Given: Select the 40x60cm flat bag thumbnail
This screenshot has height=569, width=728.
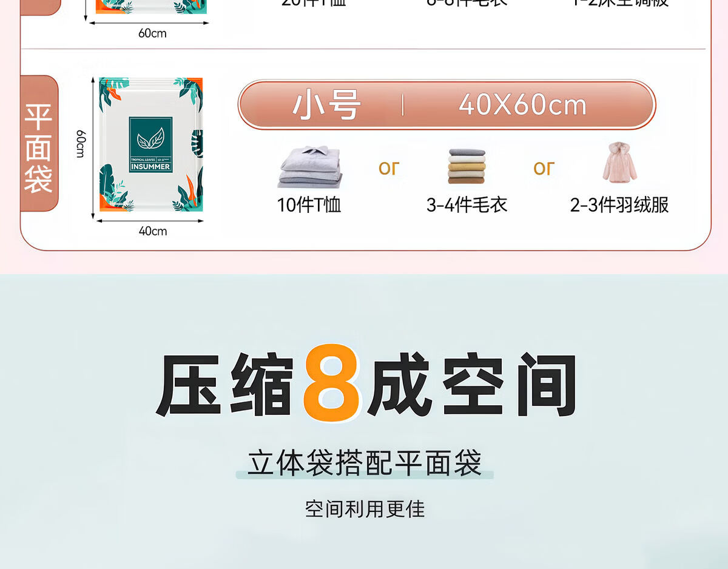Looking at the screenshot, I should pyautogui.click(x=150, y=144).
